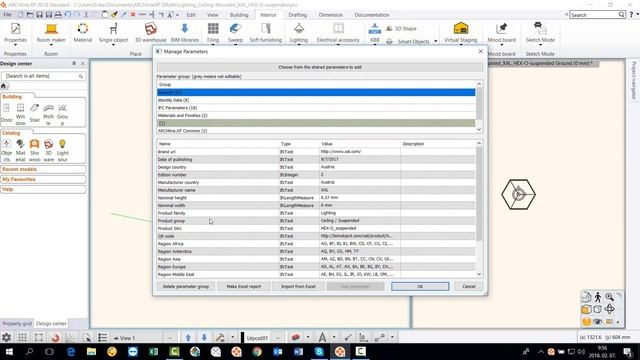The width and height of the screenshot is (640, 360).
Task: Expand the My Favourites section
Action: click(x=43, y=180)
